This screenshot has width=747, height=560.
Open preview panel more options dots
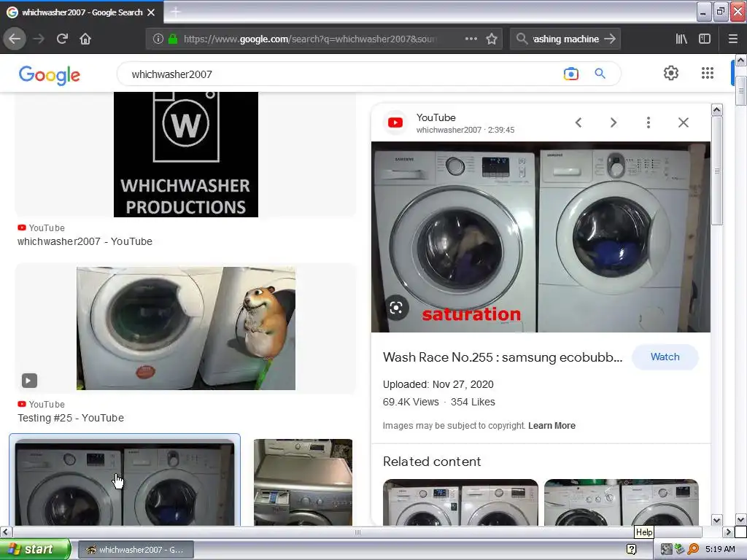(x=649, y=122)
